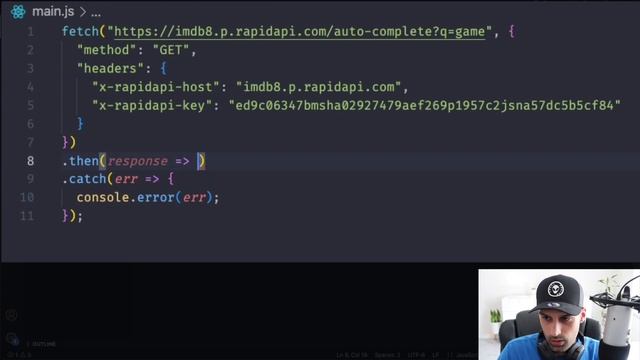Click console.error on line 10
The height and width of the screenshot is (360, 640).
coord(125,198)
